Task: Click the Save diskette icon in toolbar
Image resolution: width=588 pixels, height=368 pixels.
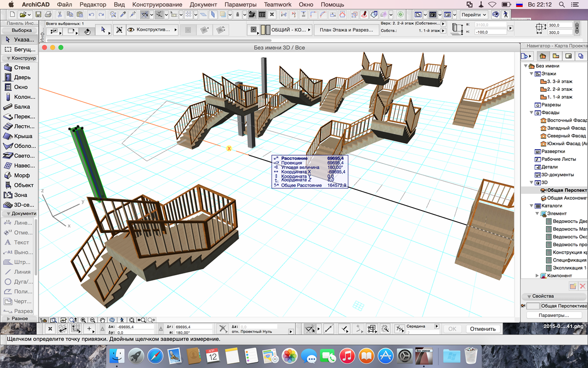Action: coord(38,15)
